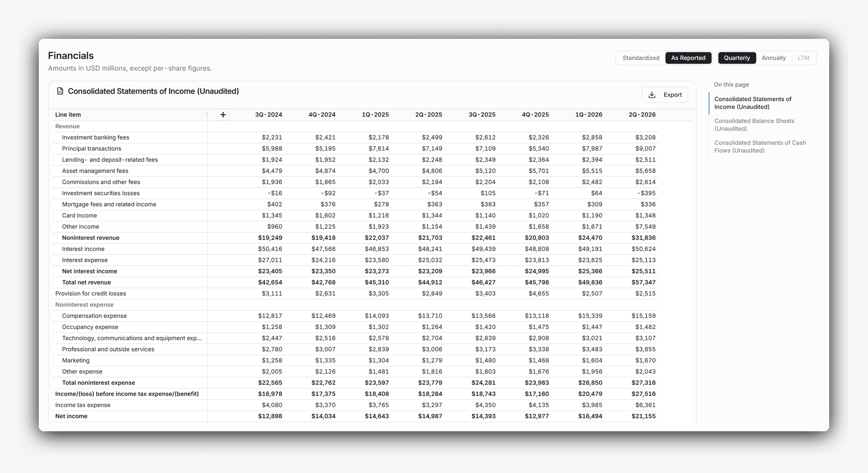The height and width of the screenshot is (473, 868).
Task: Select the Other expense row label
Action: 82,372
